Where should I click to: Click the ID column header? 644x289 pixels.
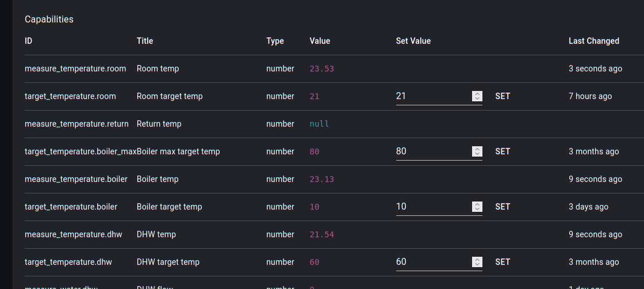pos(29,41)
